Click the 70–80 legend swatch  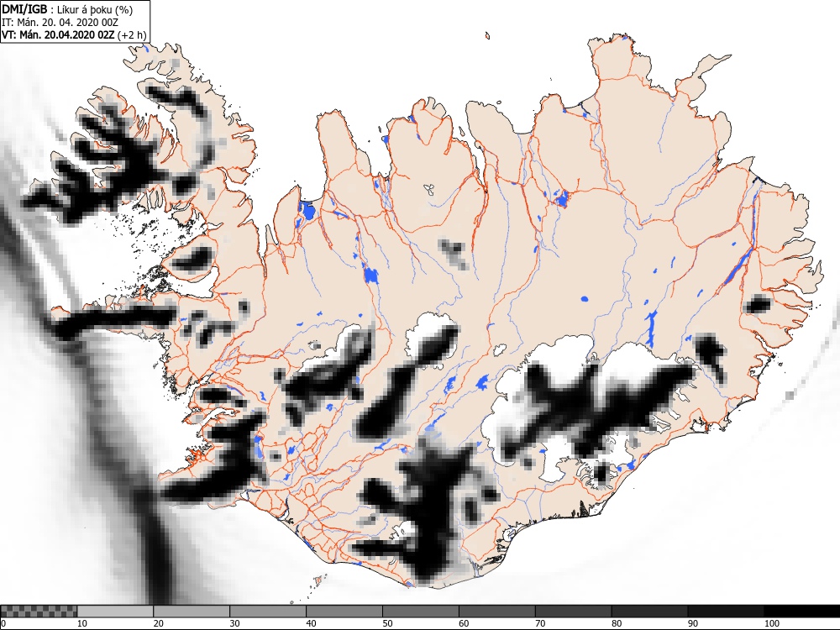point(573,612)
